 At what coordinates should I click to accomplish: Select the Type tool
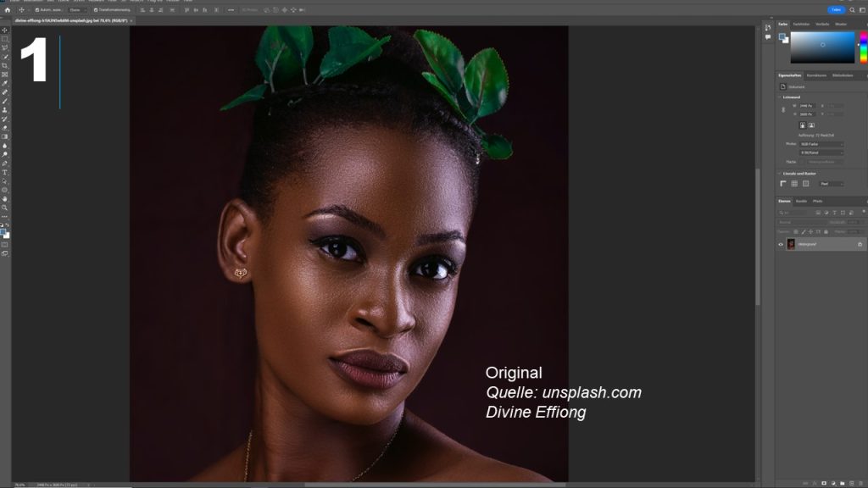(x=5, y=172)
